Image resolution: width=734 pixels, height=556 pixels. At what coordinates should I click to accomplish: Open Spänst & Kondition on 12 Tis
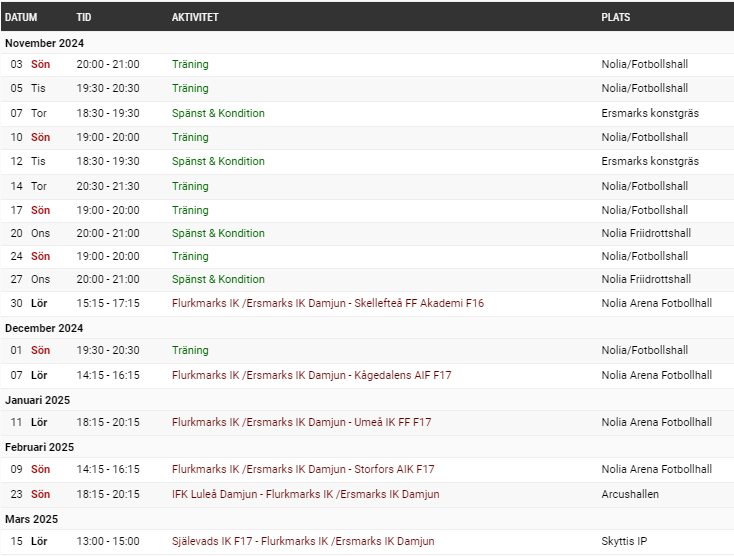point(218,161)
